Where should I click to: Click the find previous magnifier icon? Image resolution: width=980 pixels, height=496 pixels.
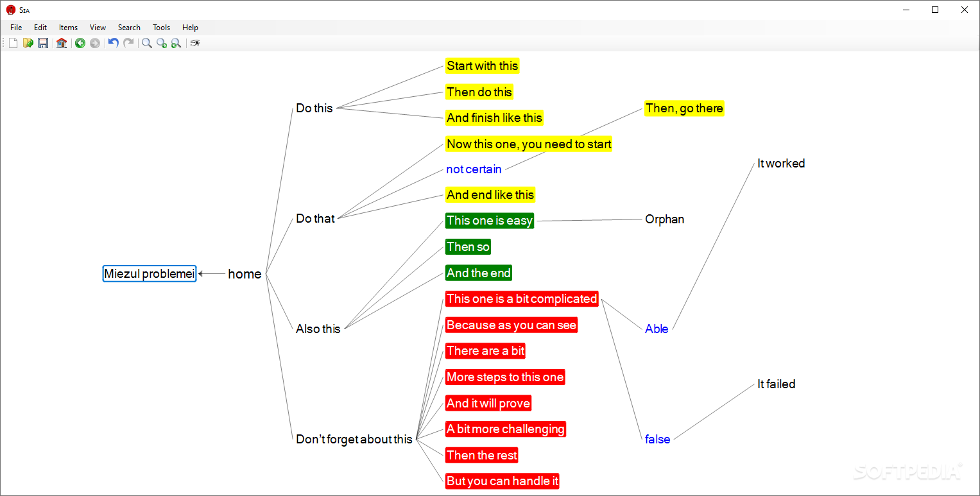coord(176,43)
